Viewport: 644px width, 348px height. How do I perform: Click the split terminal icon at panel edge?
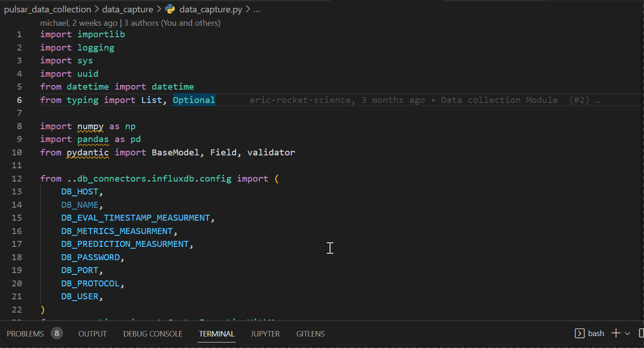tap(641, 334)
